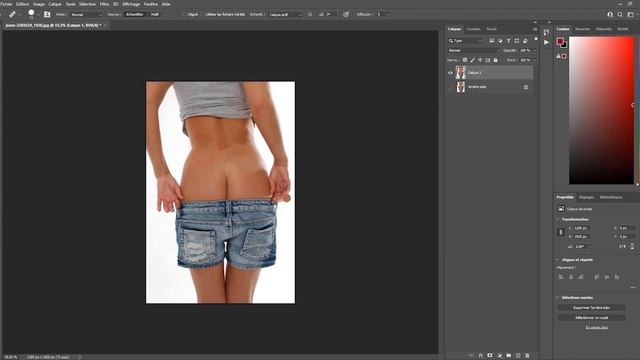Screen dimensions: 640x360
Task: Toggle lock image pixels brush icon
Action: click(x=472, y=60)
